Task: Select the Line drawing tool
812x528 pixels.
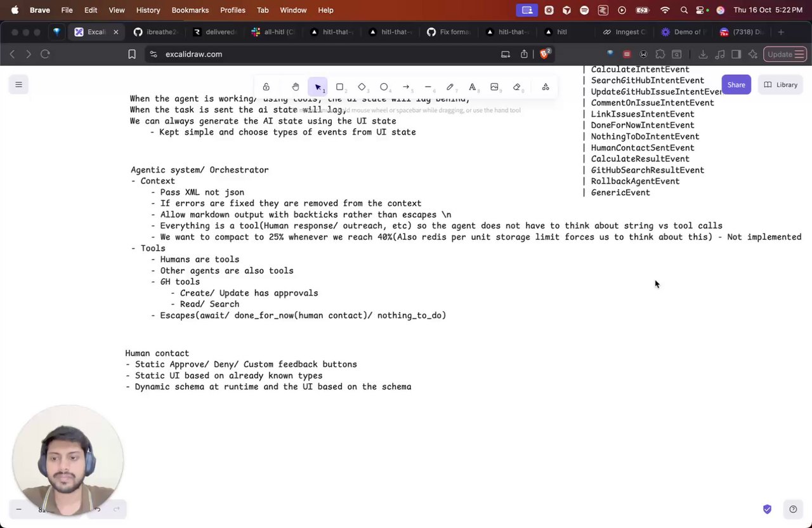Action: pos(428,87)
